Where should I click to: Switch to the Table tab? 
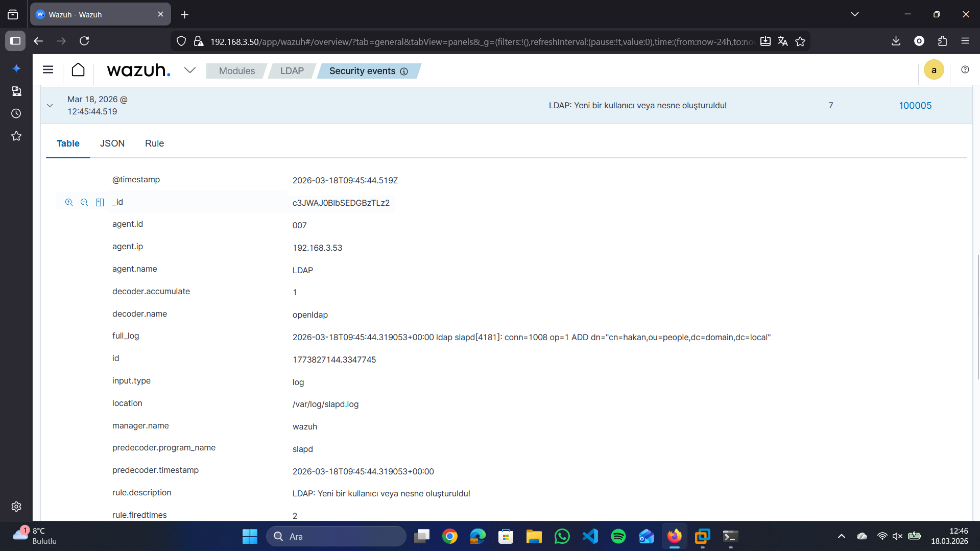[68, 143]
